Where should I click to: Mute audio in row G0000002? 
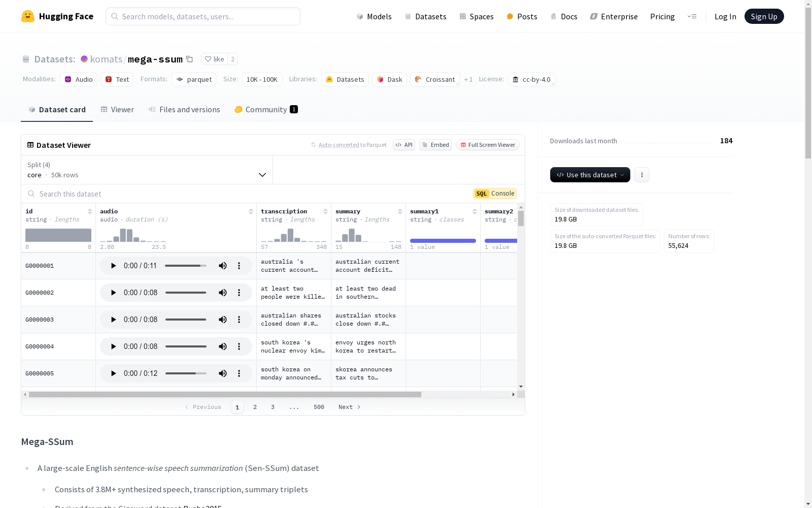[x=223, y=293]
